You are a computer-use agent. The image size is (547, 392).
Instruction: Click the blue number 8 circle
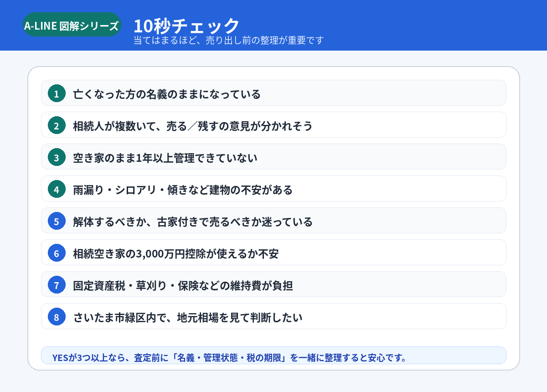pos(57,317)
